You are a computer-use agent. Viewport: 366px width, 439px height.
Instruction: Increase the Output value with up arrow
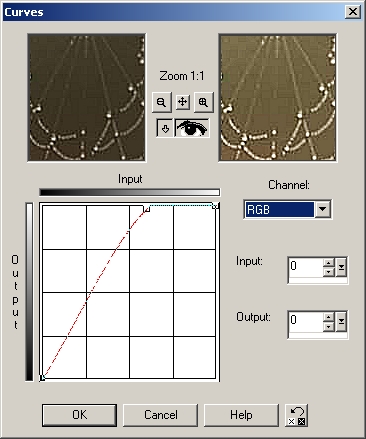(x=329, y=317)
